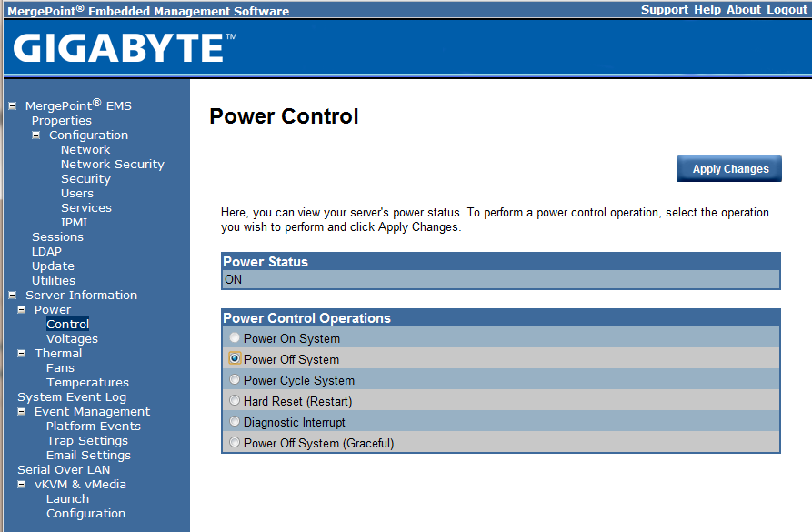The height and width of the screenshot is (532, 812).
Task: Open Email Settings page
Action: [x=88, y=456]
